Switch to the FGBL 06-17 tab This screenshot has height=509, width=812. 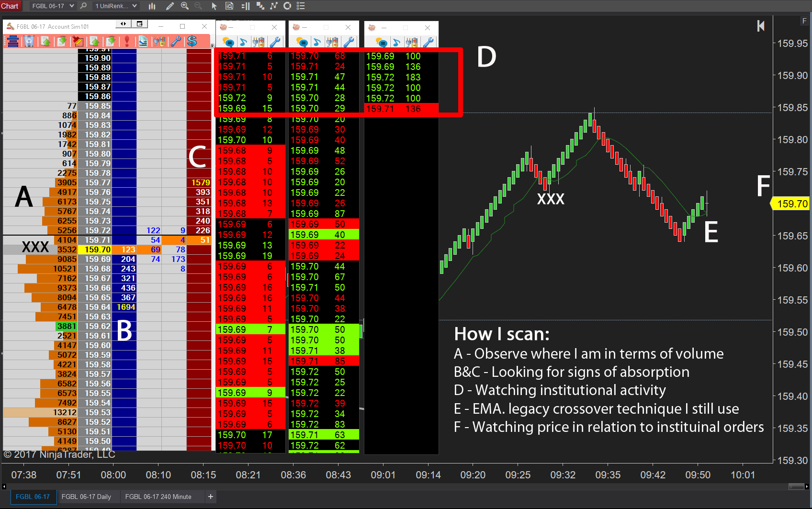click(x=33, y=497)
